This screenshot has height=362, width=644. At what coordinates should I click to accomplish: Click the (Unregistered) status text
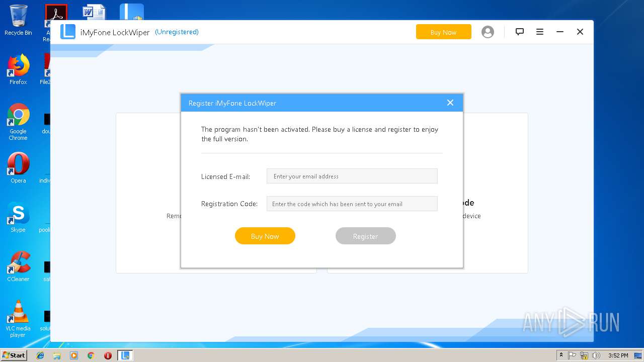[177, 32]
